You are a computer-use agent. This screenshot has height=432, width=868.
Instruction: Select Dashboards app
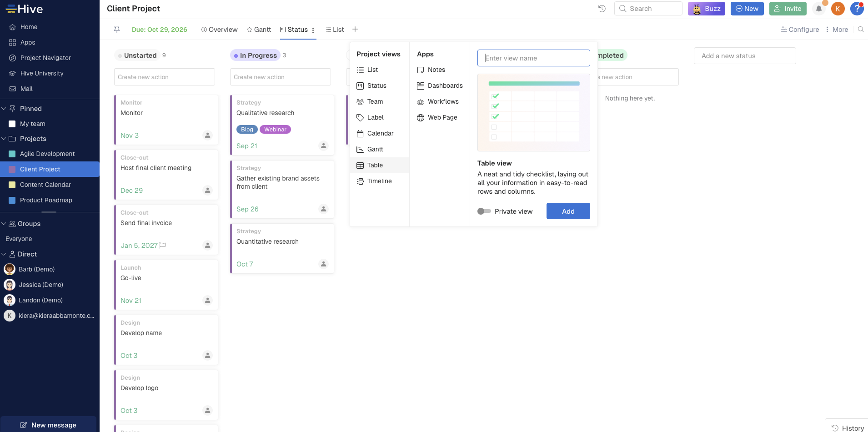coord(440,85)
